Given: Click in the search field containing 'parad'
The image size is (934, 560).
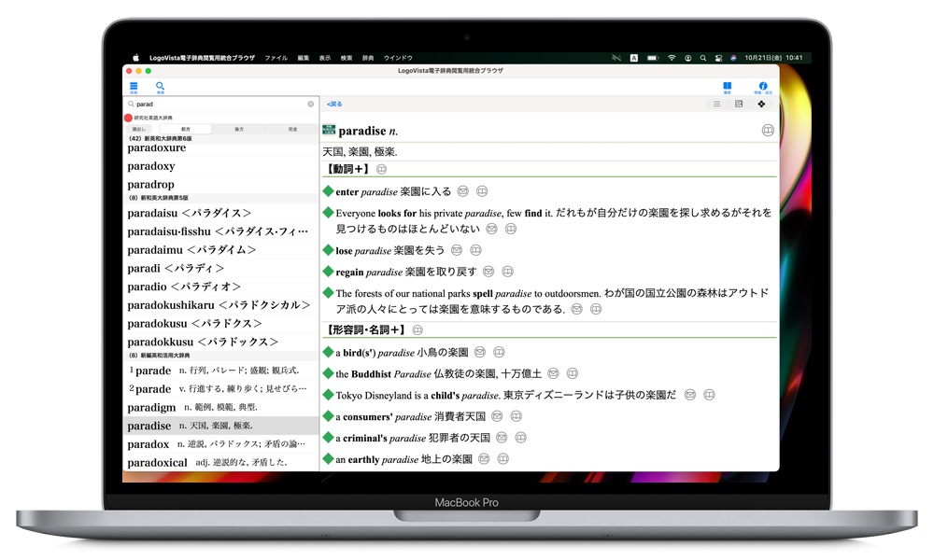Looking at the screenshot, I should pos(220,105).
